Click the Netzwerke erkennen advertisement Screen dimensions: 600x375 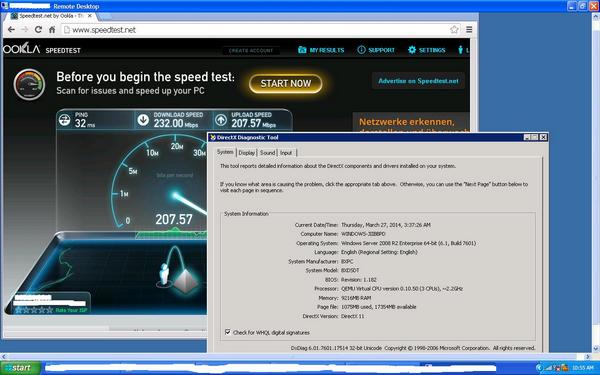pos(411,122)
